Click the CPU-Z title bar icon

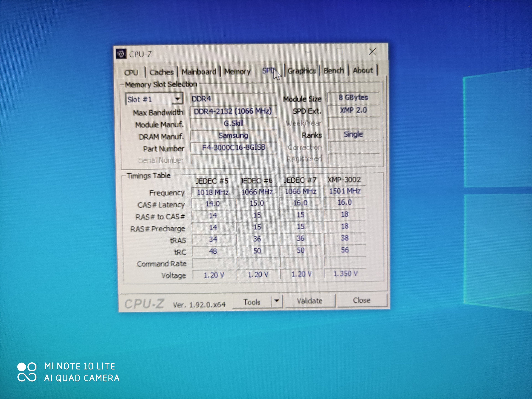click(121, 54)
